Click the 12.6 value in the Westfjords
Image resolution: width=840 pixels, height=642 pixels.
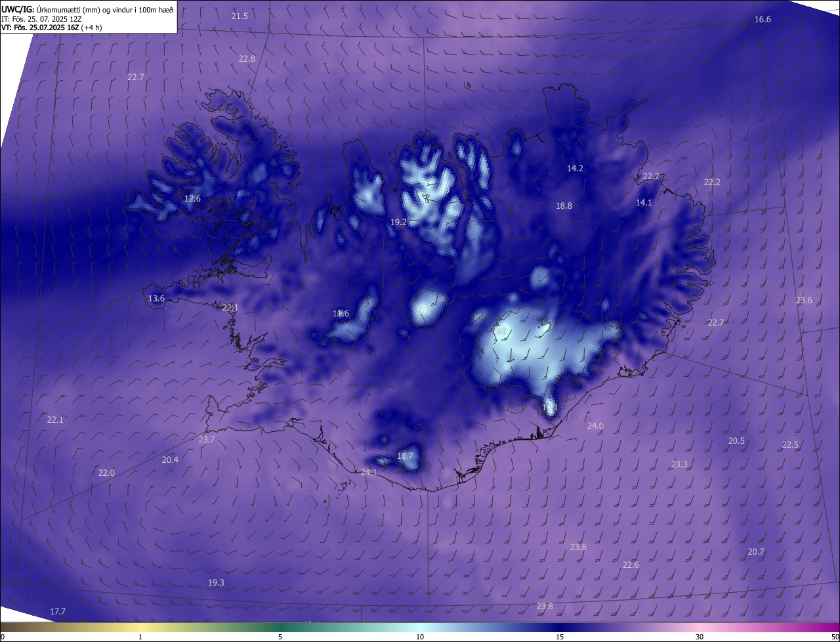point(192,198)
